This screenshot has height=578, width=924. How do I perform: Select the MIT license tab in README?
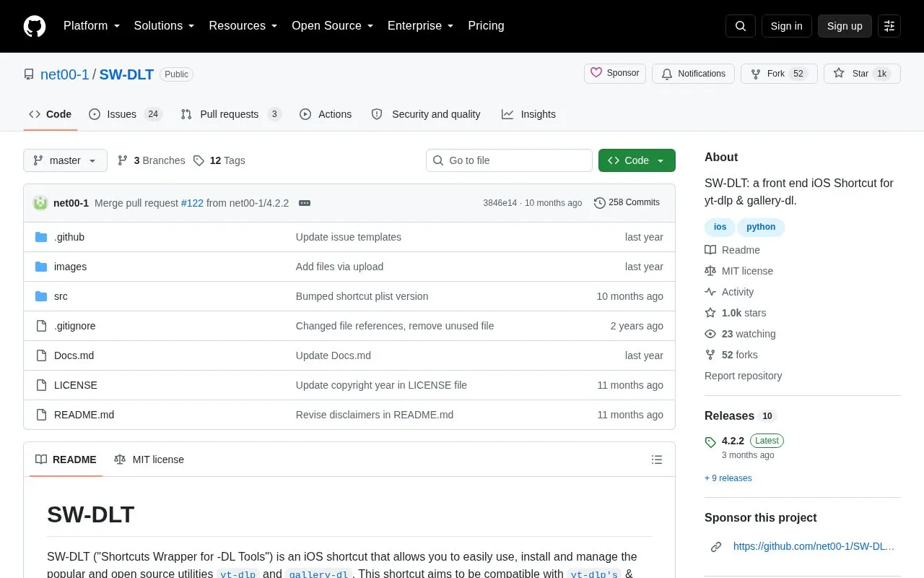(149, 460)
